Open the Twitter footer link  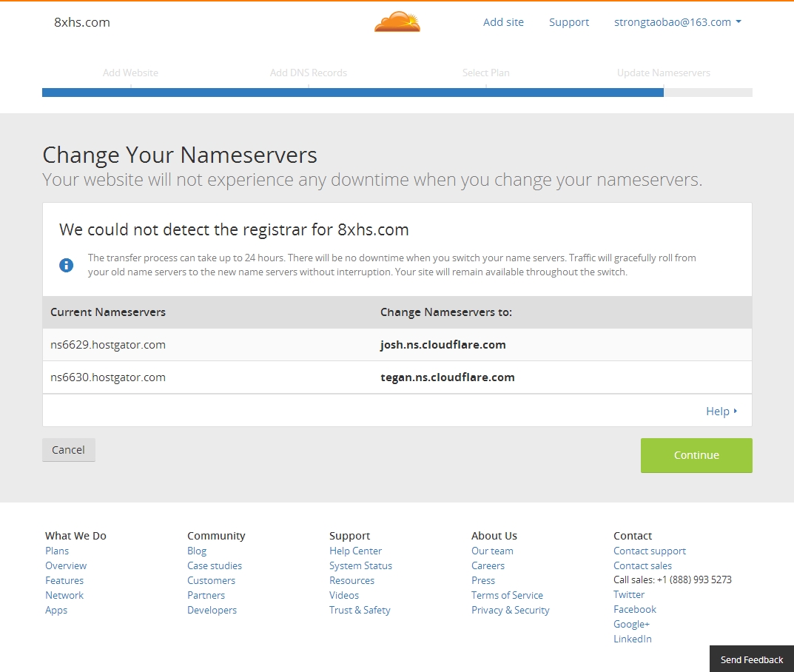629,594
